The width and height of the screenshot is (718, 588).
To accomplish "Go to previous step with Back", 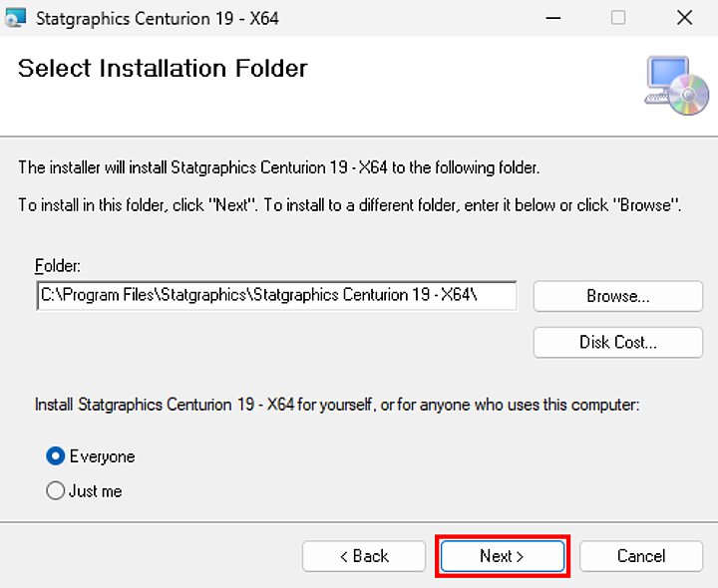I will pyautogui.click(x=364, y=556).
